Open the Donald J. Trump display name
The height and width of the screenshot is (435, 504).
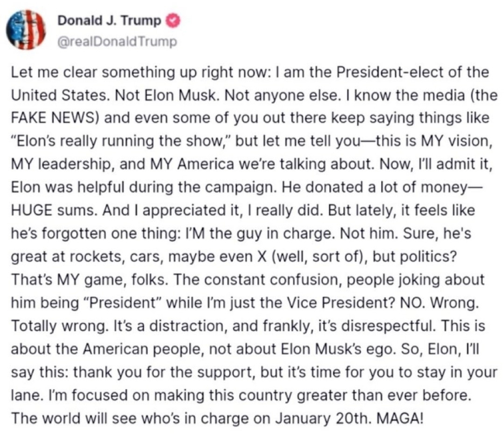tap(109, 21)
